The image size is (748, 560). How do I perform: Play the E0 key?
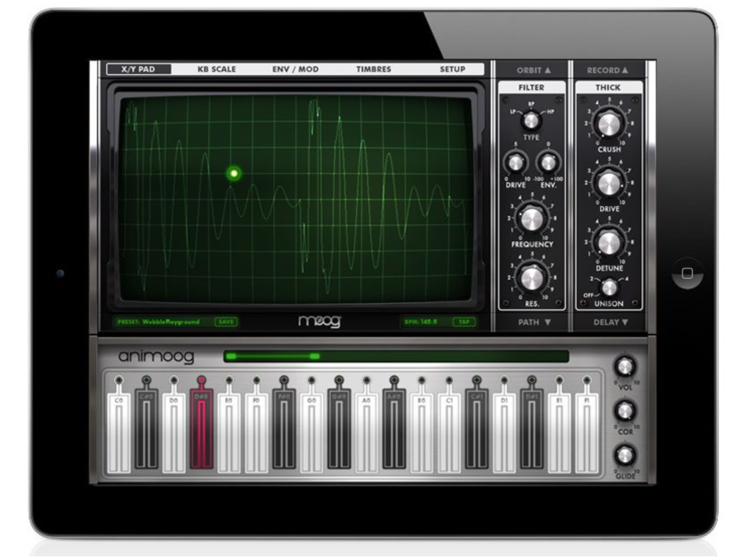pos(229,432)
